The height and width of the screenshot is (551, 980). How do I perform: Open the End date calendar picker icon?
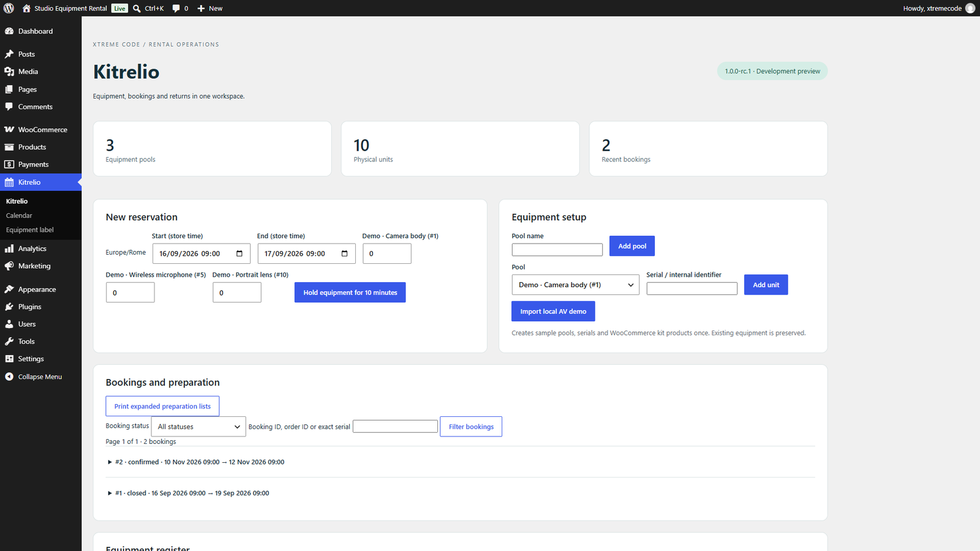click(x=344, y=253)
